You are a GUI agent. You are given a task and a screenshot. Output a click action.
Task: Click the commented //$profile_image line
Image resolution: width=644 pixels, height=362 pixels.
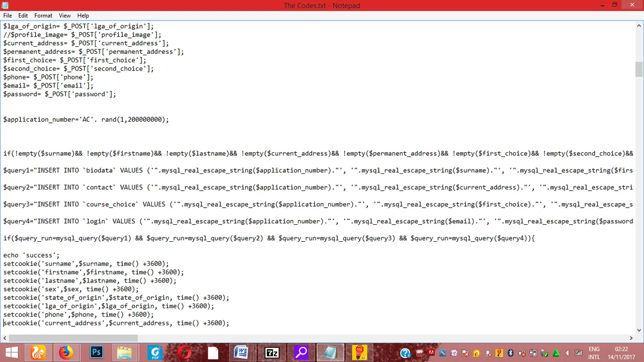coord(82,35)
